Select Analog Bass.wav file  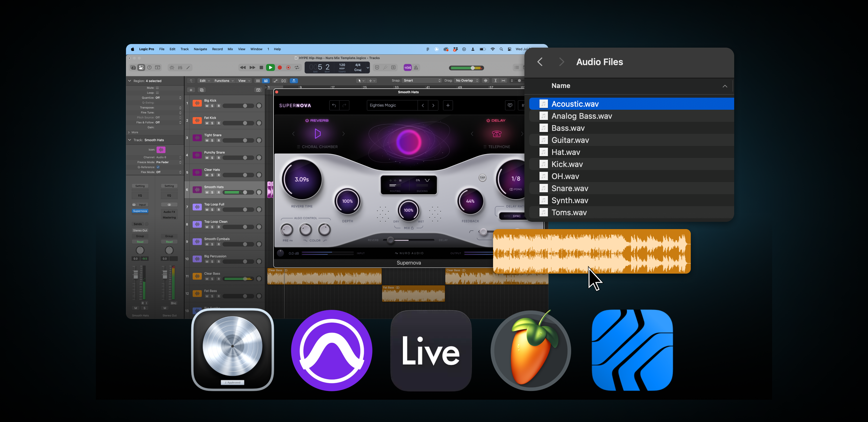[x=631, y=116]
